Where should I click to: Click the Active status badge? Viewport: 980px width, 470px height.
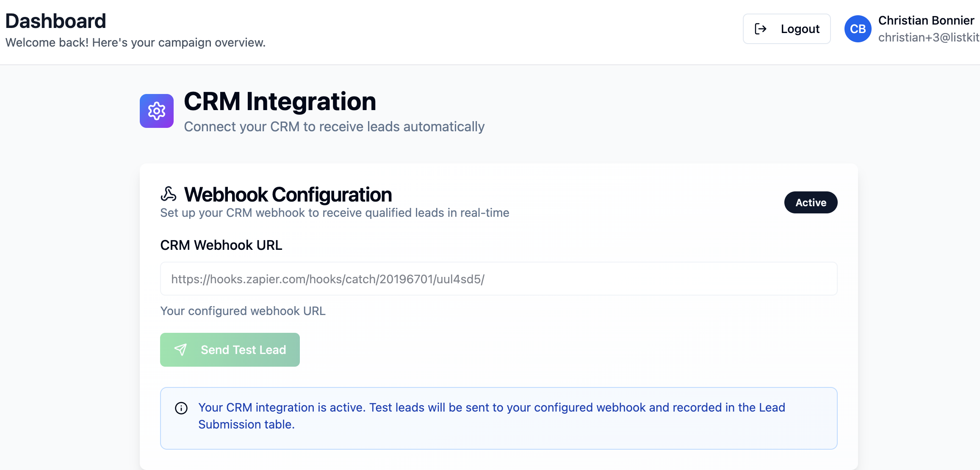tap(811, 202)
